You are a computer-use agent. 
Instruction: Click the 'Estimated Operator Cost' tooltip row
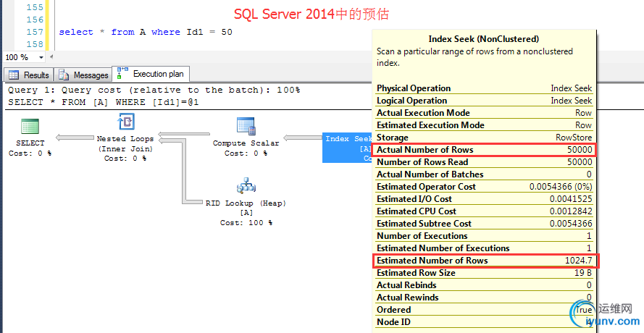[485, 187]
